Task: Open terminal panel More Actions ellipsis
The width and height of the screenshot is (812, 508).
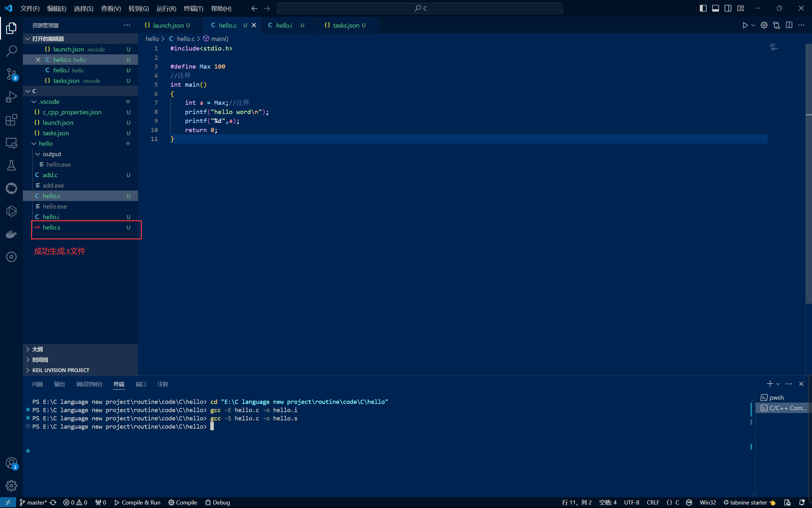Action: tap(789, 384)
